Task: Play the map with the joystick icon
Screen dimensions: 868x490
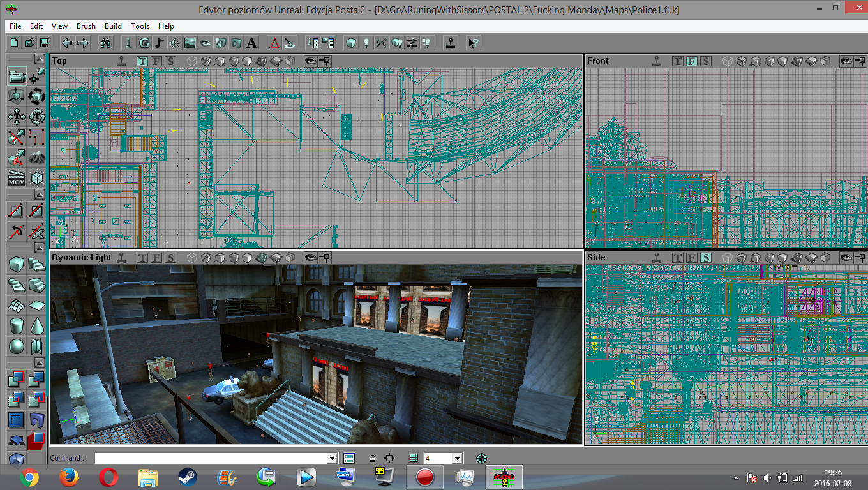Action: coord(451,43)
